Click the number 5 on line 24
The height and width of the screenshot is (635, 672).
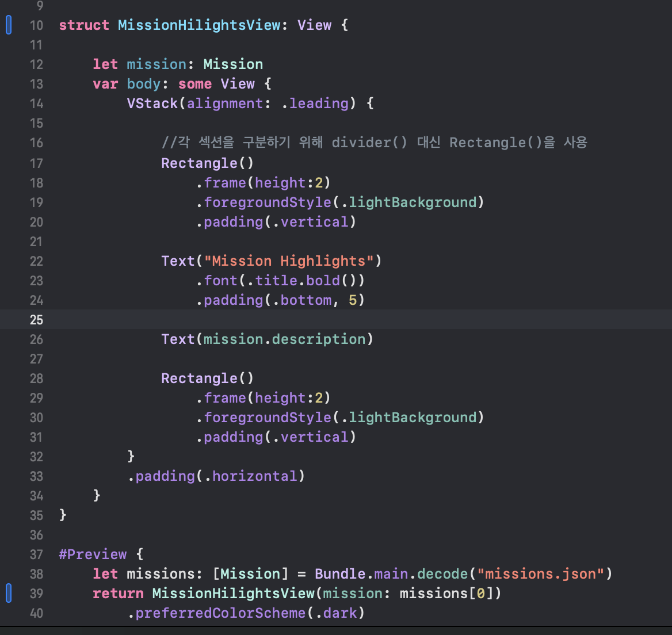pyautogui.click(x=353, y=300)
